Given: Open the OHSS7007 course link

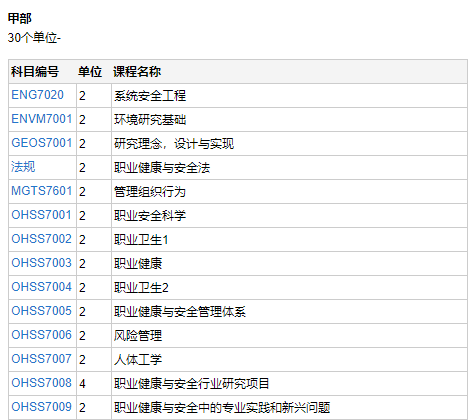Looking at the screenshot, I should click(x=41, y=359).
